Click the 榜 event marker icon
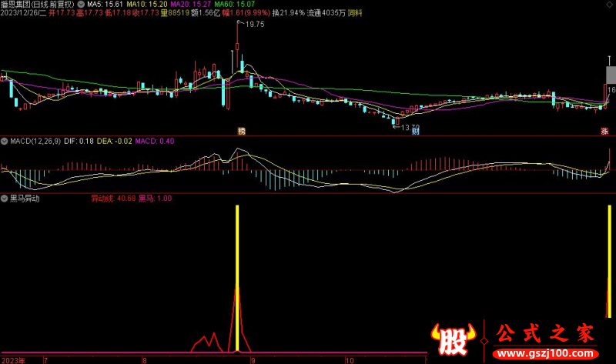The height and width of the screenshot is (364, 616). pos(242,131)
